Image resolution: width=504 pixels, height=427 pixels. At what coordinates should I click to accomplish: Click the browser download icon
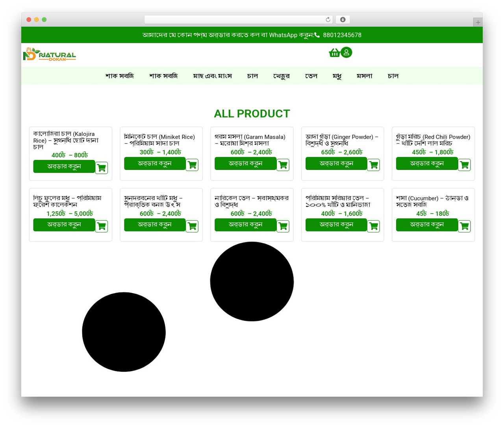[x=343, y=20]
